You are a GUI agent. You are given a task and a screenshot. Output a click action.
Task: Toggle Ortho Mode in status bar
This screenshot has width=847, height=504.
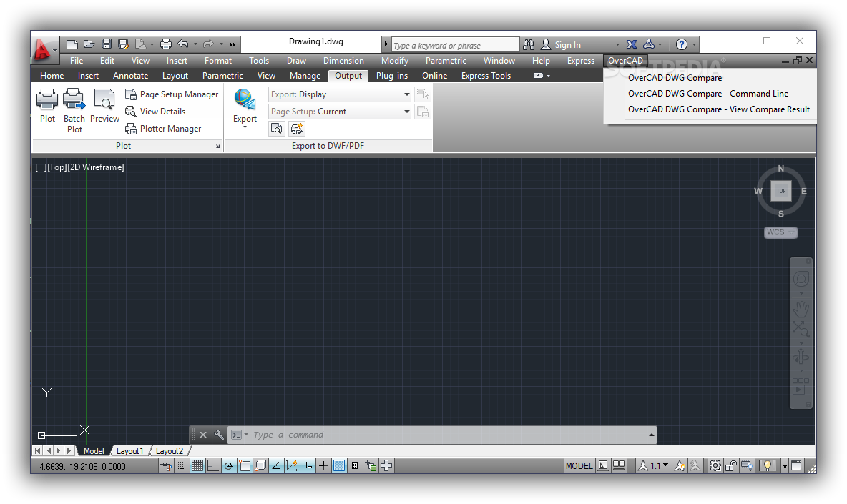pos(213,465)
